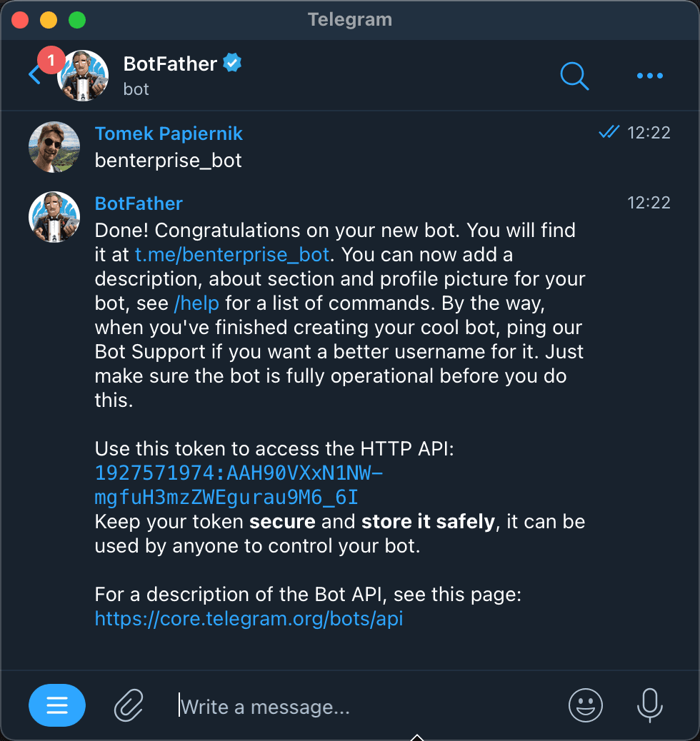Click BotFather's avatar beside the message

54,217
